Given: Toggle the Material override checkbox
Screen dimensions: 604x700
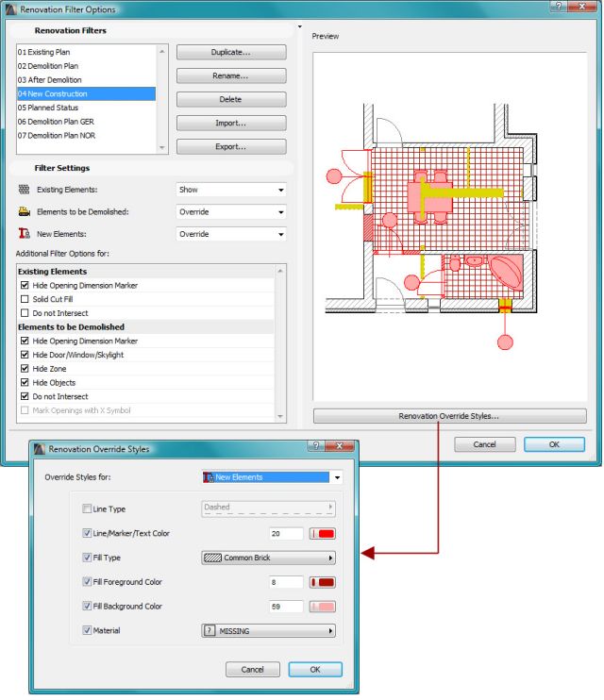Looking at the screenshot, I should [x=87, y=630].
